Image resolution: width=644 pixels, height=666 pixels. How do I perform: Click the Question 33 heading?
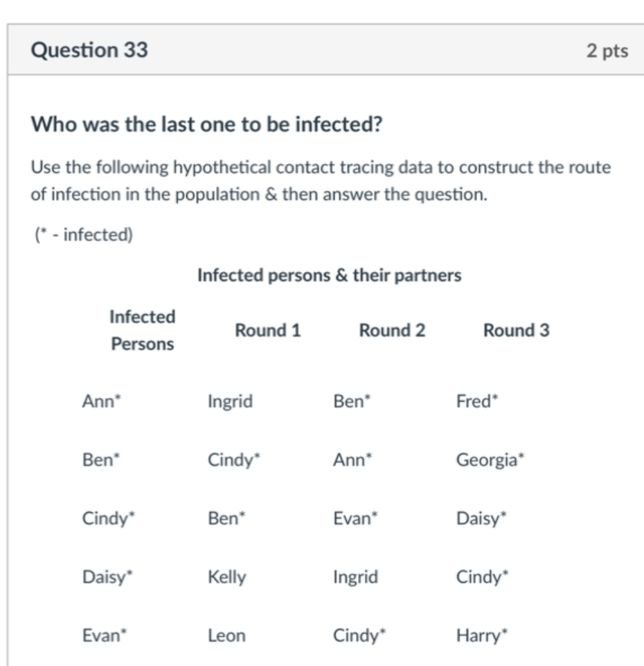[x=89, y=50]
